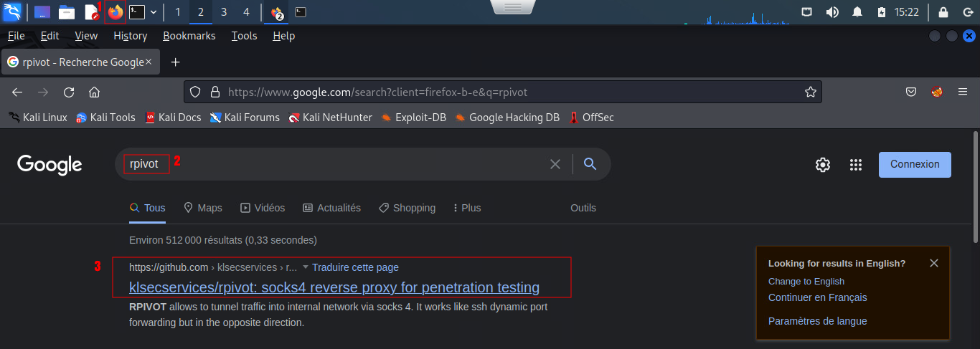Launch Firefox from the Kali panel

click(x=115, y=12)
